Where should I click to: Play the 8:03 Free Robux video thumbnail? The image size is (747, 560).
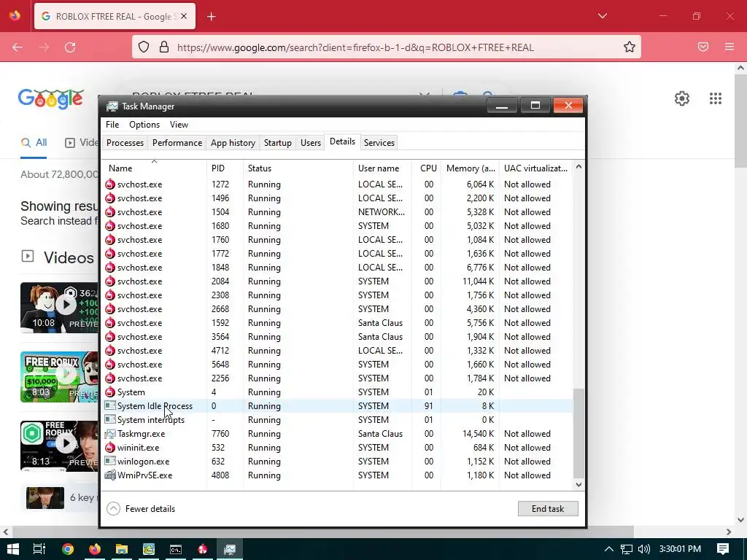pyautogui.click(x=59, y=377)
